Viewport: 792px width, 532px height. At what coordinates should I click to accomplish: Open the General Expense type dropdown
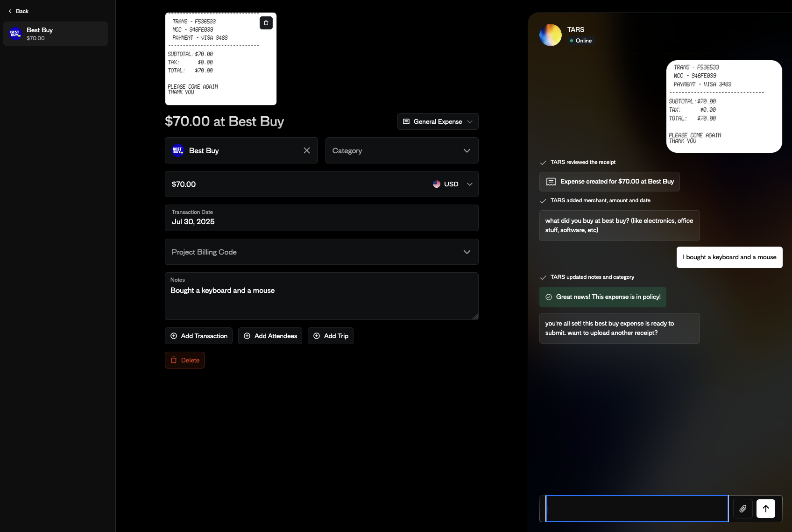438,121
